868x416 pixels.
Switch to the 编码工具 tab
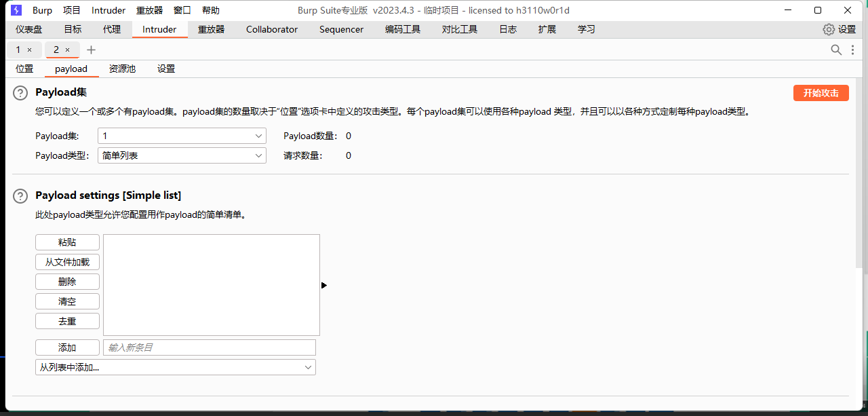pos(403,29)
